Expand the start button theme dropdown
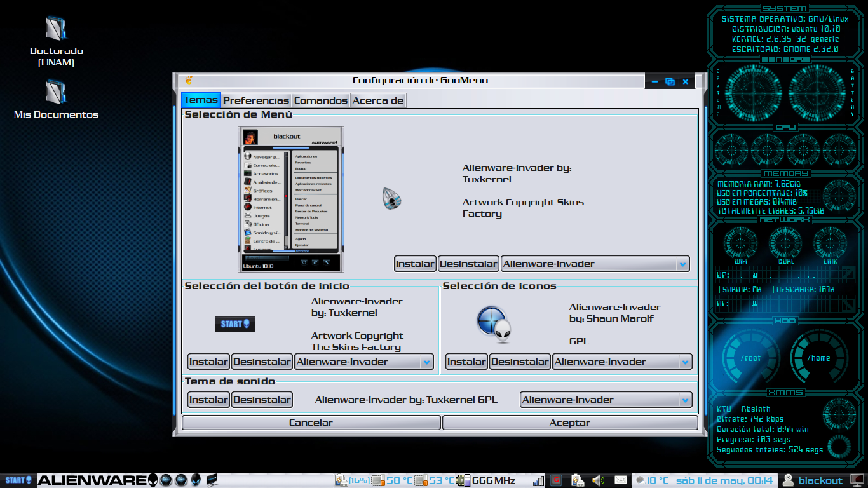This screenshot has width=868, height=488. tap(364, 362)
